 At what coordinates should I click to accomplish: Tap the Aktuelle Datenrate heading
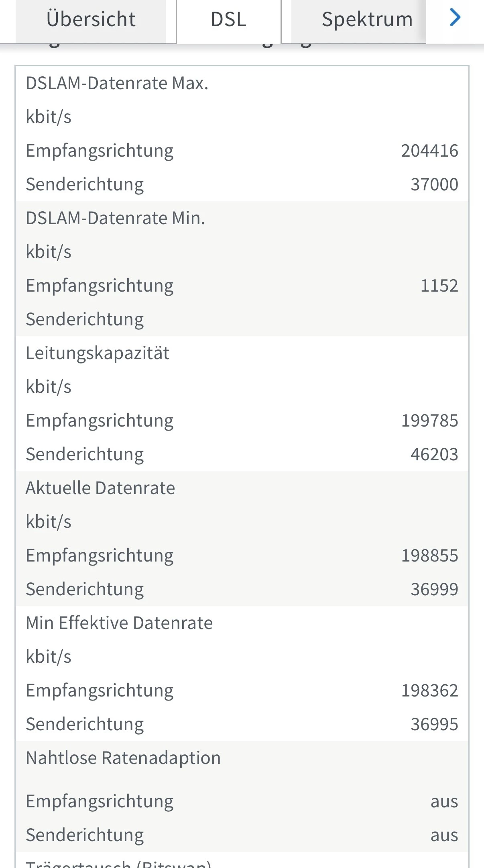point(100,488)
